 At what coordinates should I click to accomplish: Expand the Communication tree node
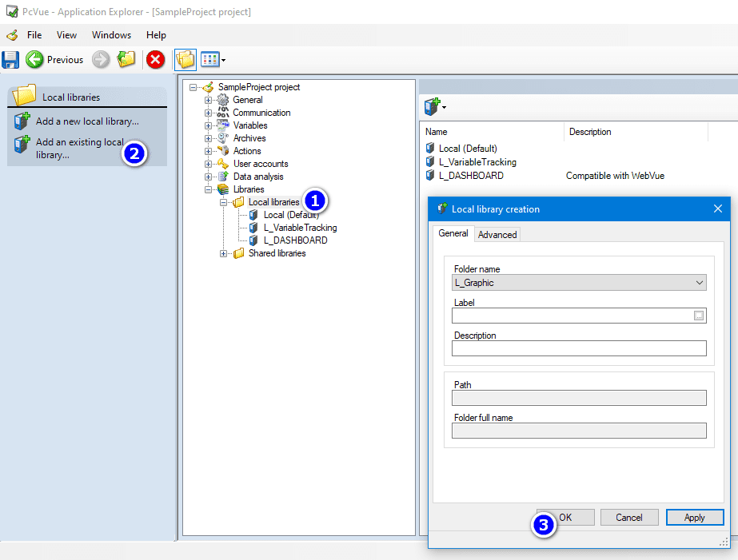click(209, 113)
